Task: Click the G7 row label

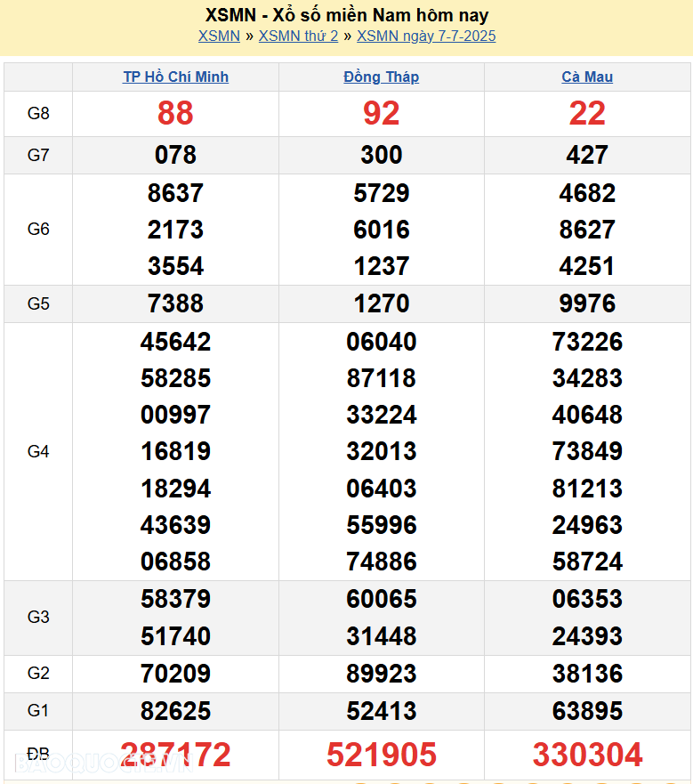Action: [x=38, y=156]
